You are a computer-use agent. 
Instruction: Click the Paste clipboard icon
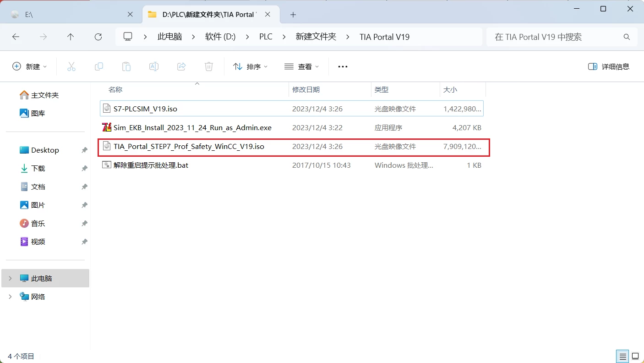coord(126,66)
